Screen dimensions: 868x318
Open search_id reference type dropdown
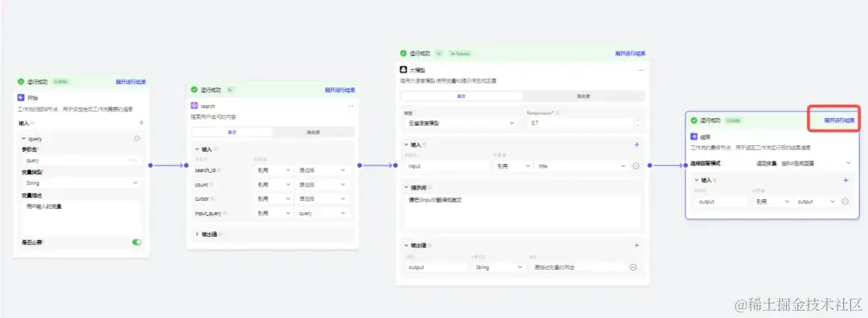pos(273,170)
